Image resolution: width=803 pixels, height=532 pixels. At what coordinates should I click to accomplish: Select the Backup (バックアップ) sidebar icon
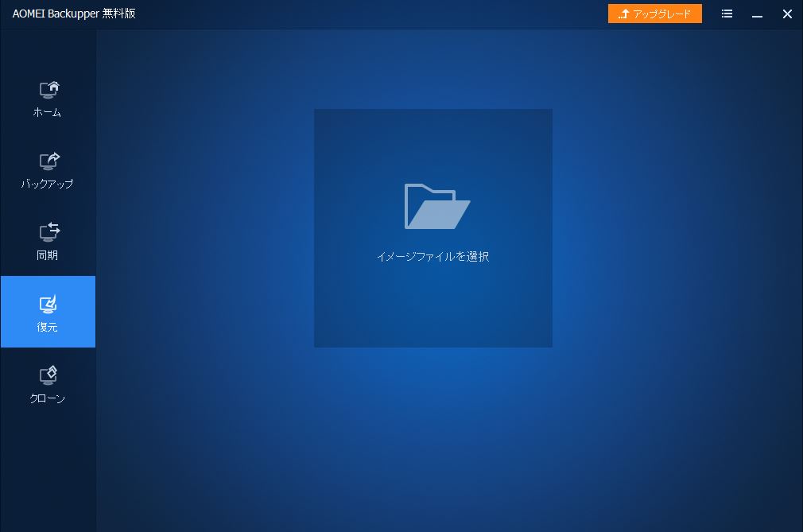[49, 161]
